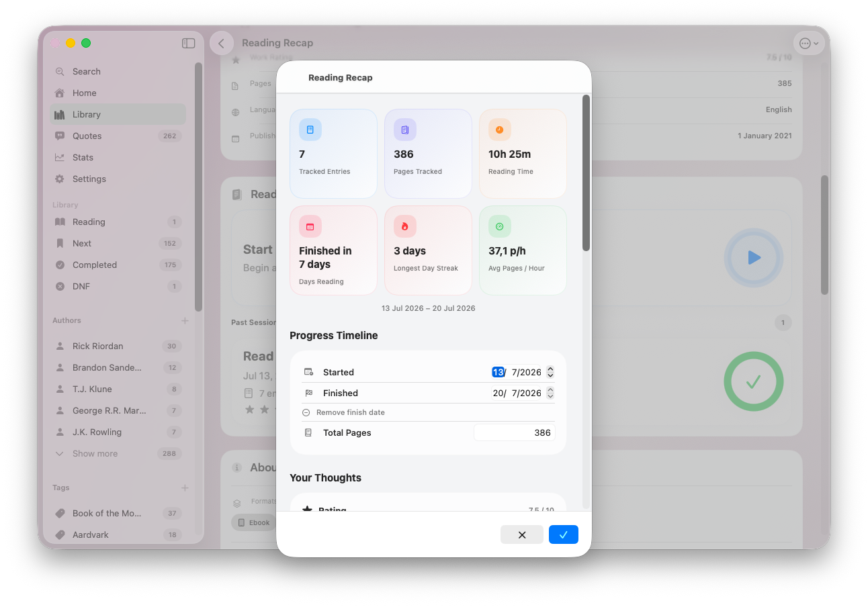
Task: Open the Completed shelf
Action: tap(118, 265)
